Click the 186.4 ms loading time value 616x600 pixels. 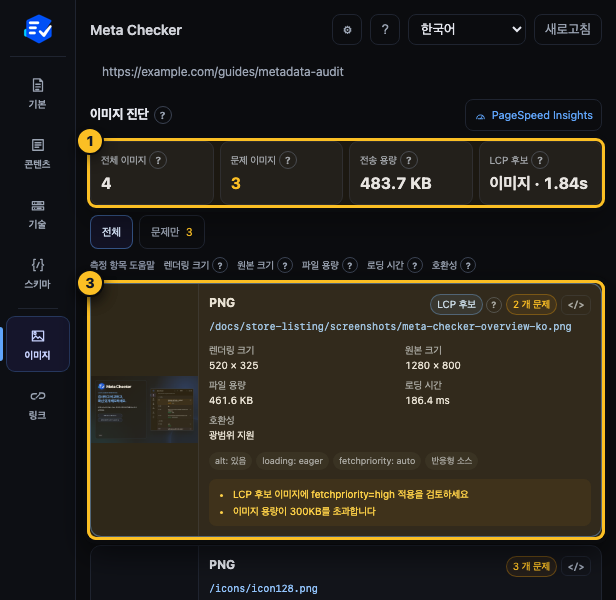pos(427,401)
